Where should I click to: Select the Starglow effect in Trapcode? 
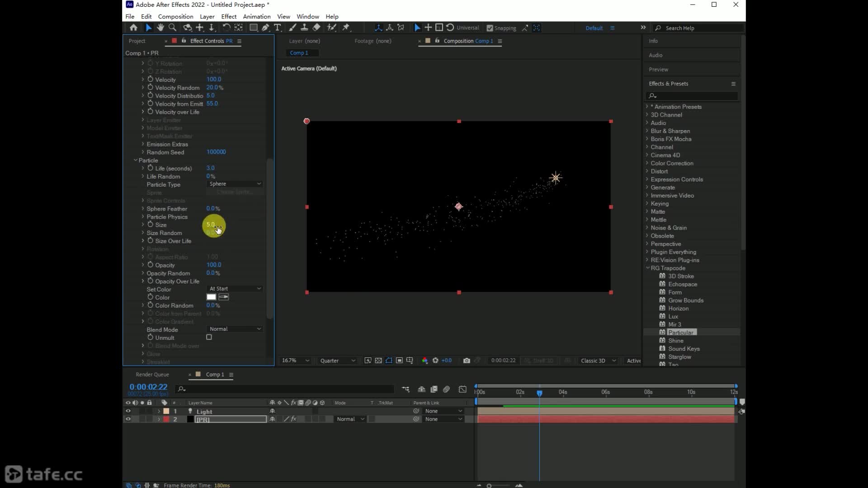click(679, 357)
